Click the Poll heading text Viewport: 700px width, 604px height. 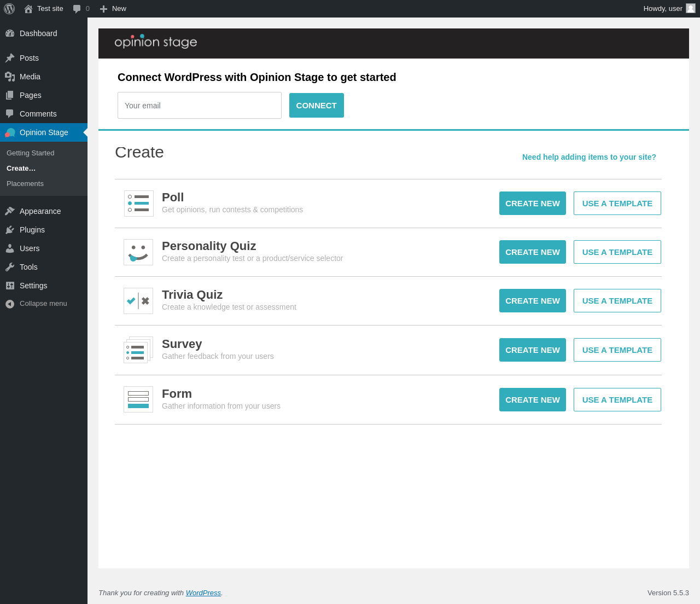point(173,198)
